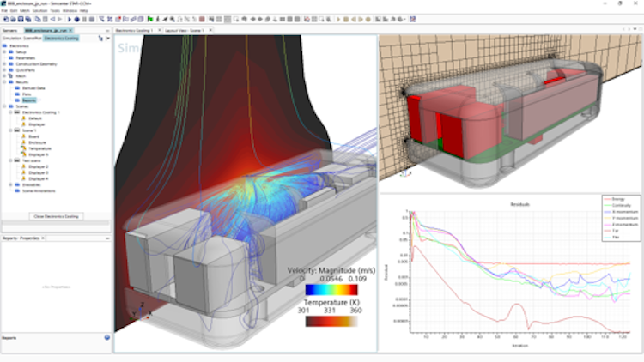Close the Layout View: Scene 1 tab
Screen dimensions: 644x362
210,30
